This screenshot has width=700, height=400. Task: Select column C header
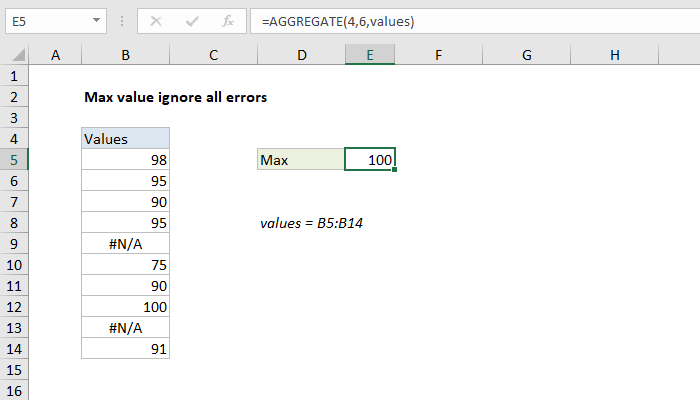click(213, 55)
